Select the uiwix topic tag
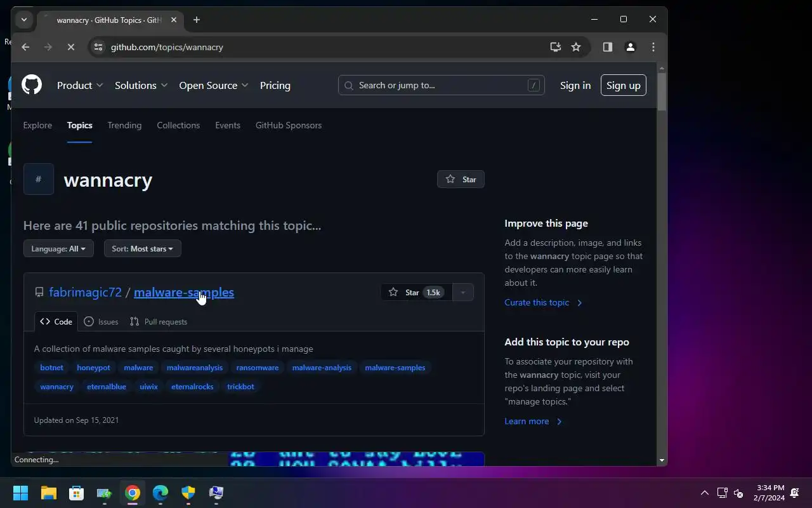Viewport: 812px width, 508px height. click(148, 386)
